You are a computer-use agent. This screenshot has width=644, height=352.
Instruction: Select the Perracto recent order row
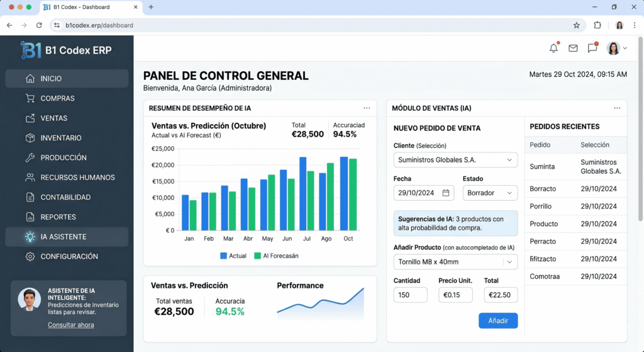point(576,241)
